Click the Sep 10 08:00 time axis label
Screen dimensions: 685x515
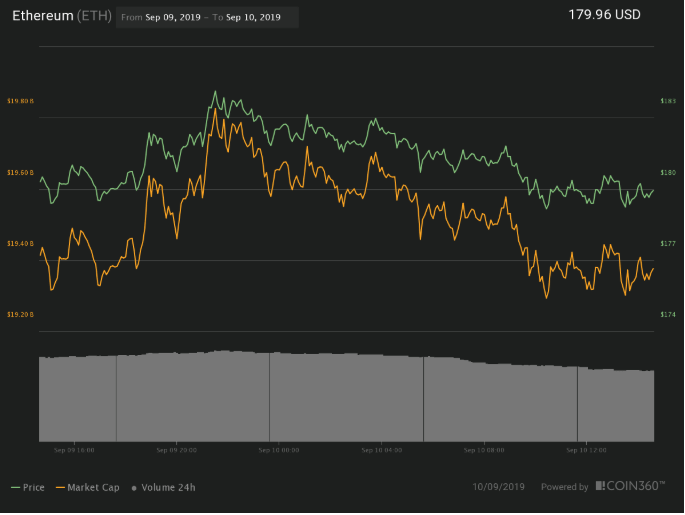484,450
